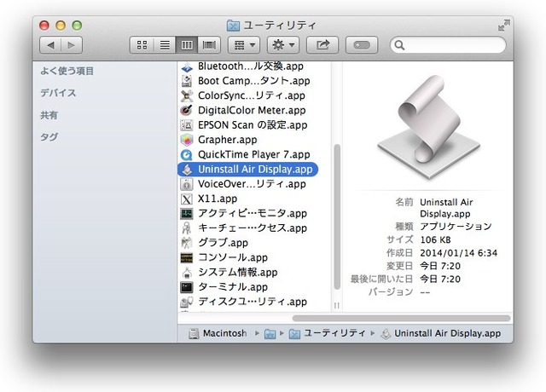Select システム情報.app file name
546x392 pixels.
coord(237,273)
